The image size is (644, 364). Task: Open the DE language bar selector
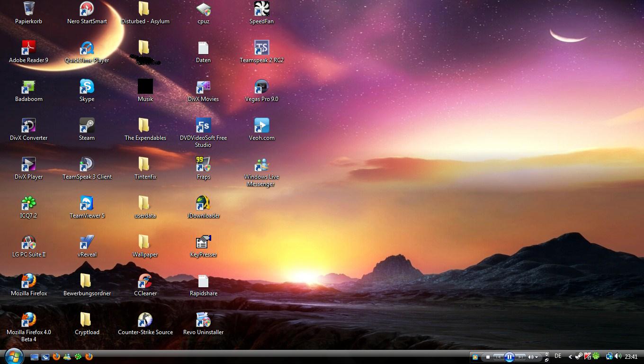coord(558,356)
